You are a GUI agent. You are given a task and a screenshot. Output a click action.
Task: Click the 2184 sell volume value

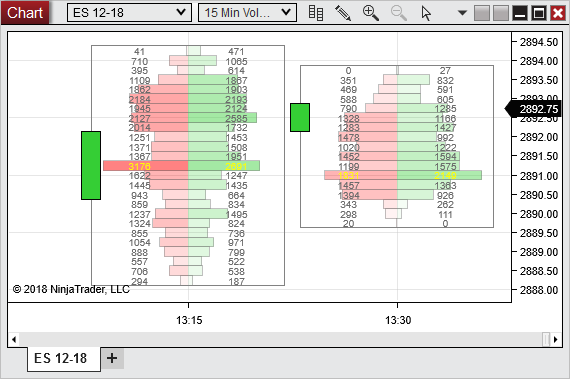(x=140, y=100)
